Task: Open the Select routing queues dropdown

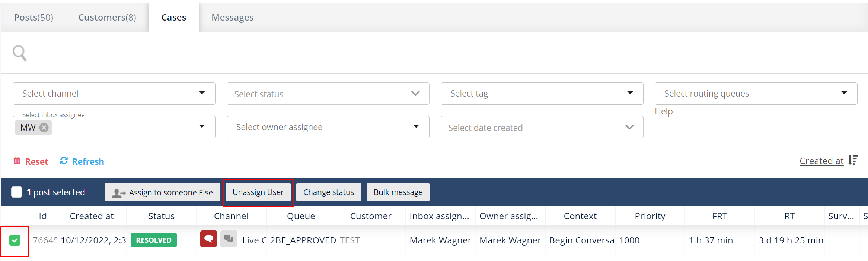Action: (x=756, y=94)
